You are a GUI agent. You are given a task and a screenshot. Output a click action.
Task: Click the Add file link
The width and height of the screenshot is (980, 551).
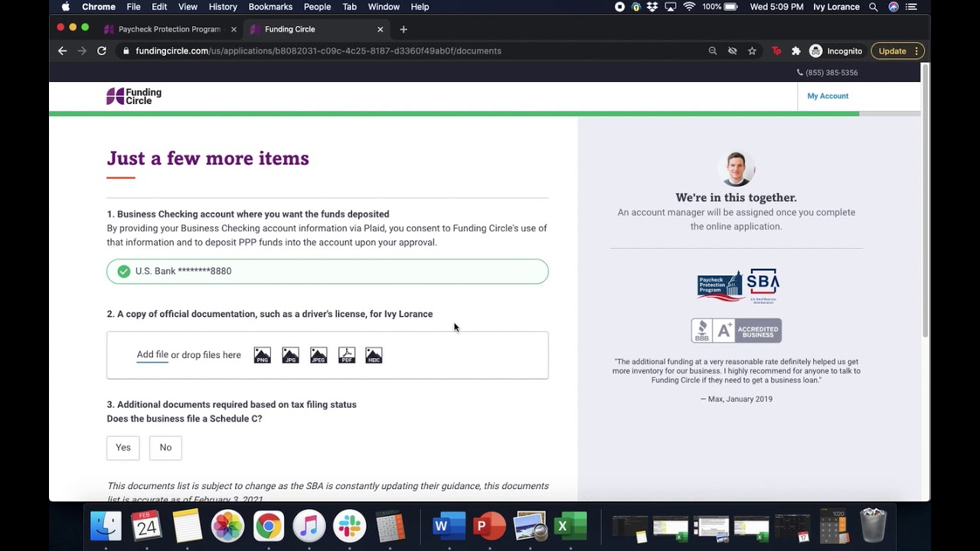pos(152,354)
